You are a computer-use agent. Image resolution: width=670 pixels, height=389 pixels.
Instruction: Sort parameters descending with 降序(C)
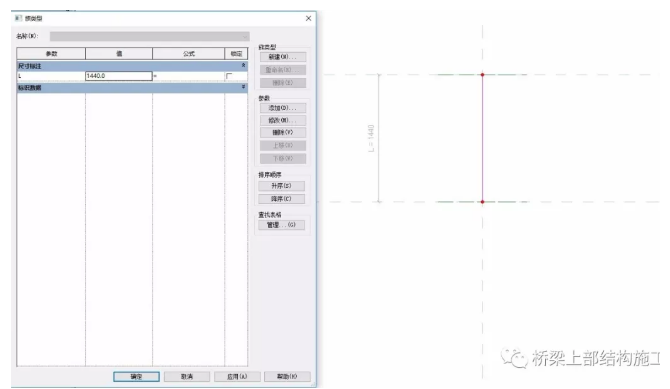coord(281,199)
